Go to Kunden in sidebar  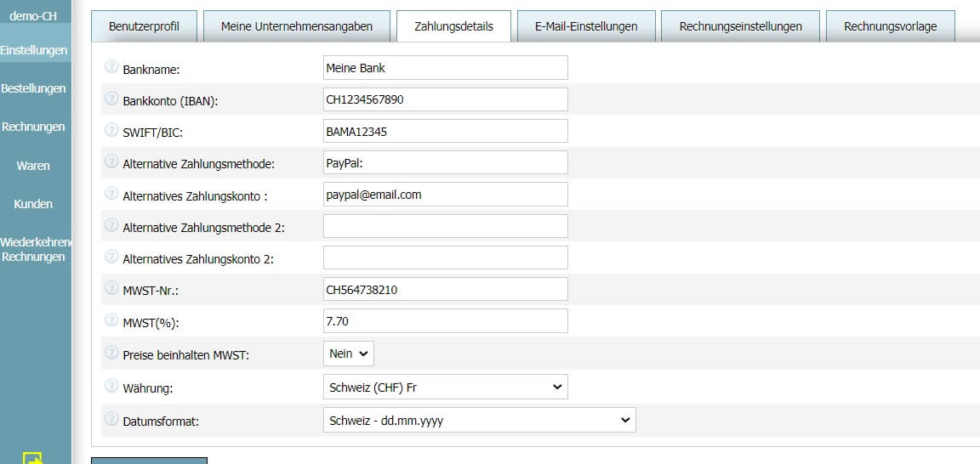34,204
